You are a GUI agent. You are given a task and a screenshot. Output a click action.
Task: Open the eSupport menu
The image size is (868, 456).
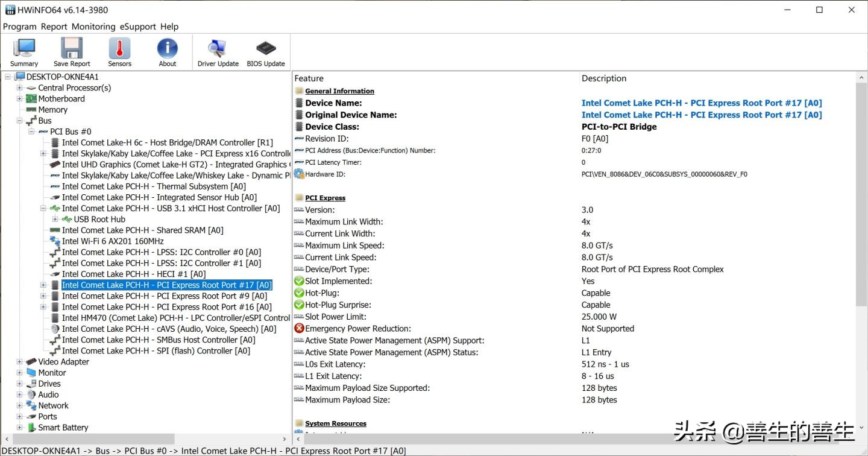coord(137,27)
